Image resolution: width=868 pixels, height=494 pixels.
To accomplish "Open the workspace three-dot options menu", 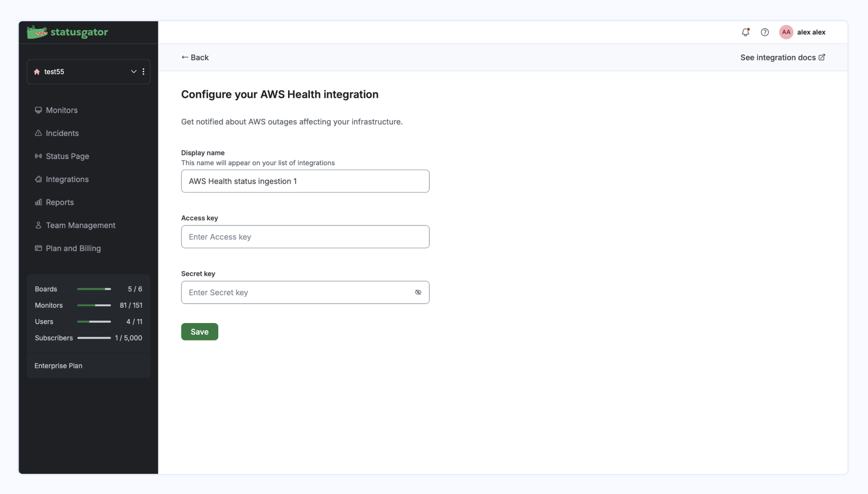I will [x=144, y=72].
